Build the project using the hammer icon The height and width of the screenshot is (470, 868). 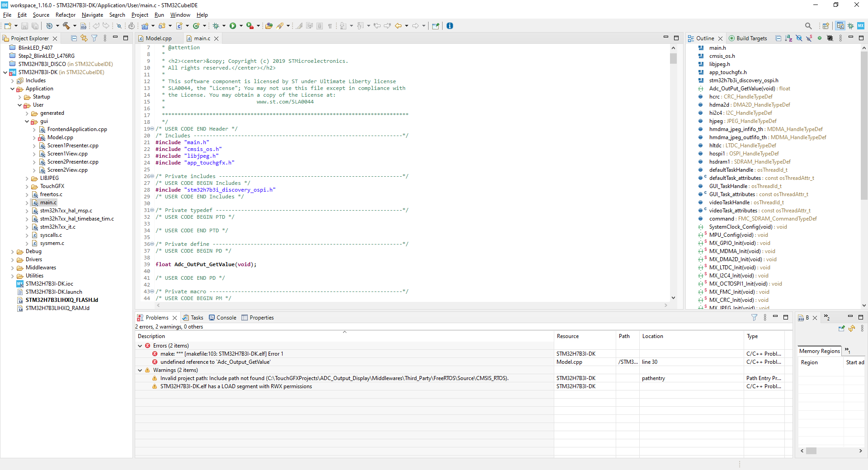66,26
